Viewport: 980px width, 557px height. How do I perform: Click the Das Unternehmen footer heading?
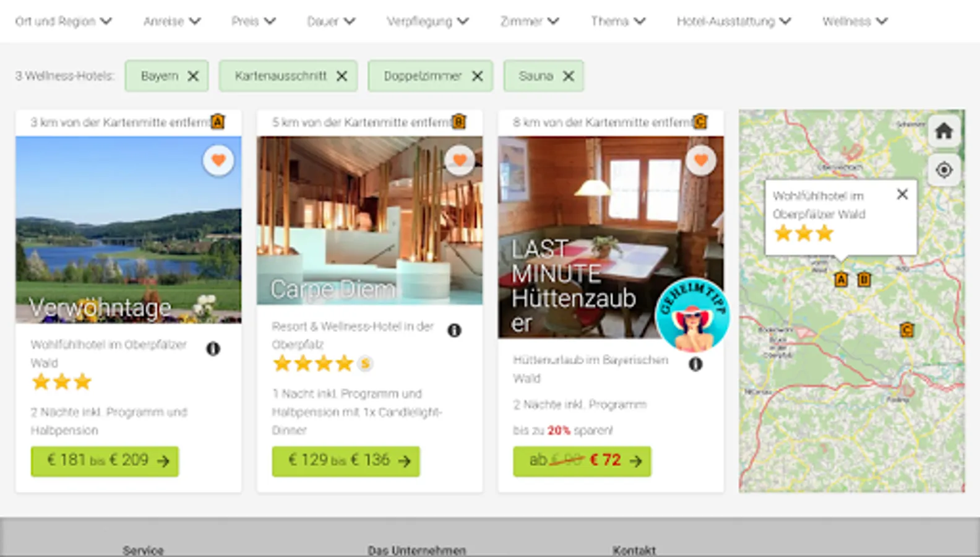tap(416, 550)
